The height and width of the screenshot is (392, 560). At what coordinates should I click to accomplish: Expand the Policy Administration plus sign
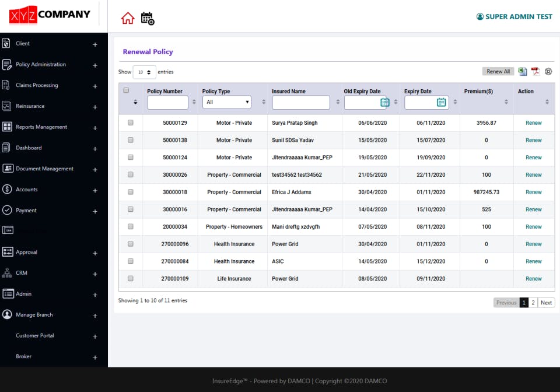pyautogui.click(x=95, y=65)
